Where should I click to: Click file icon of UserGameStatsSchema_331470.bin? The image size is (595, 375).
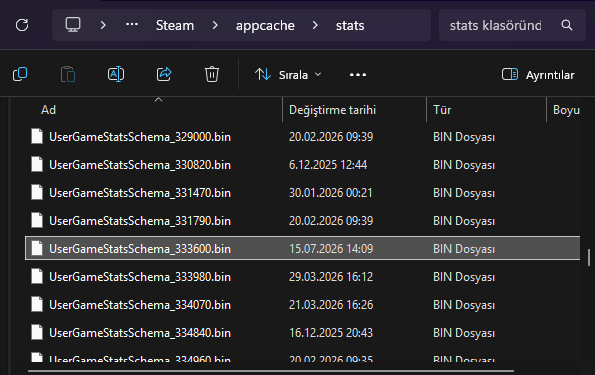click(37, 192)
